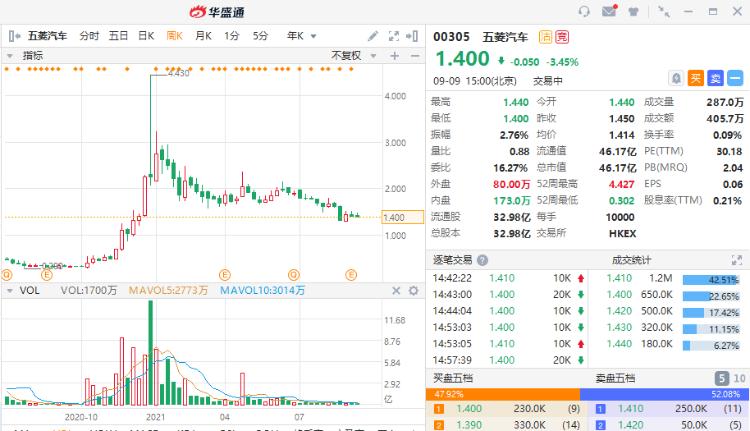Switch to 1分 one-minute chart
This screenshot has width=750, height=431.
click(232, 36)
